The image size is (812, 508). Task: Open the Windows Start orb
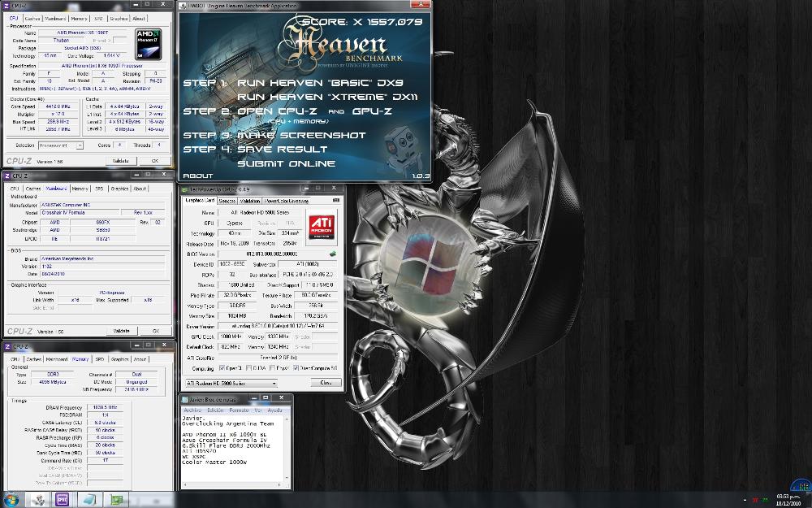click(11, 500)
